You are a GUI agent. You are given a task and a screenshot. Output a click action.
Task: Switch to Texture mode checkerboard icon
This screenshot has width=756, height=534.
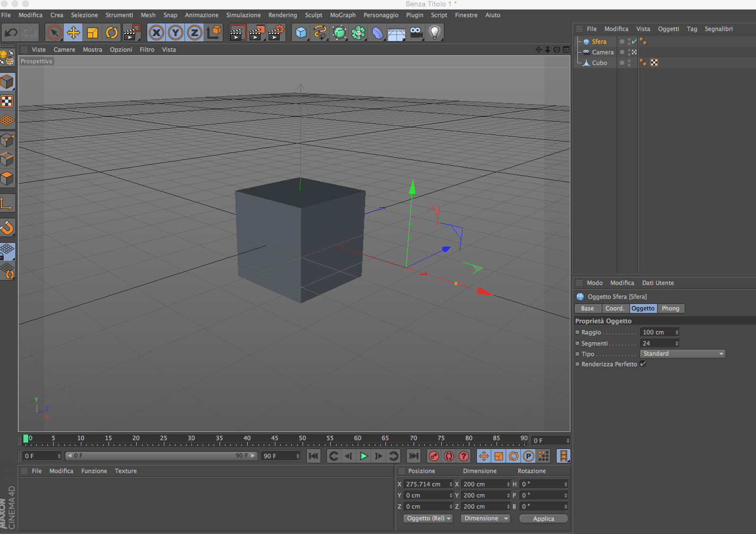point(7,101)
